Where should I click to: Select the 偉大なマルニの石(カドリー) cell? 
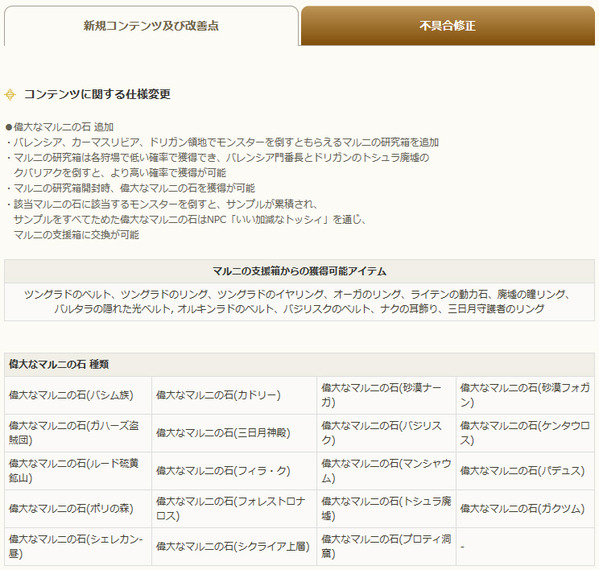[234, 395]
